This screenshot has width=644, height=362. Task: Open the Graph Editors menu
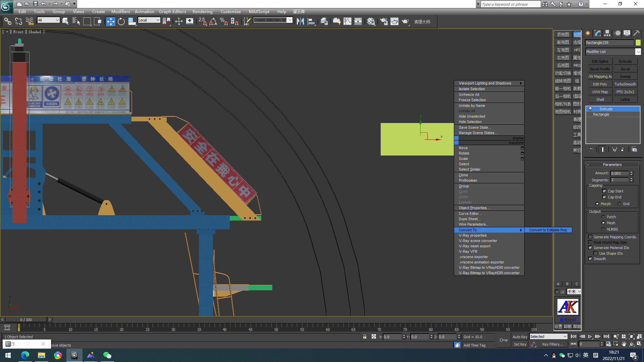coord(172,11)
